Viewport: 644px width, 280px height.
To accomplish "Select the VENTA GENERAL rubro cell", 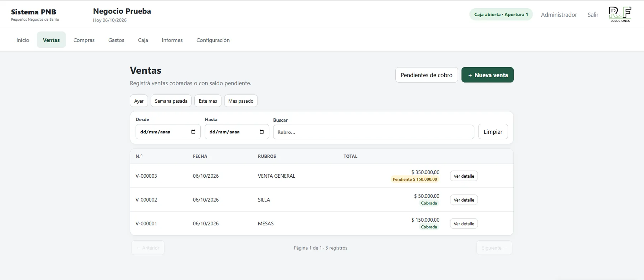I will click(277, 176).
